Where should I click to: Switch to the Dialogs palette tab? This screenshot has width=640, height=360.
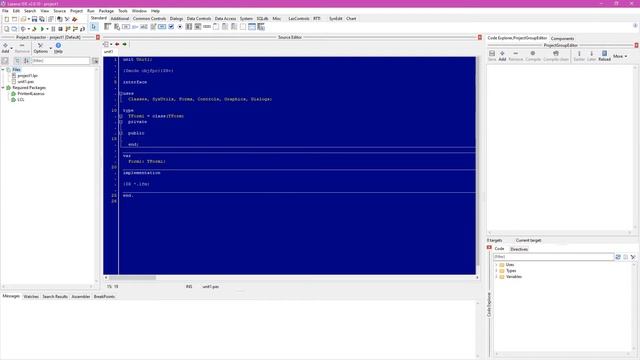click(x=176, y=18)
